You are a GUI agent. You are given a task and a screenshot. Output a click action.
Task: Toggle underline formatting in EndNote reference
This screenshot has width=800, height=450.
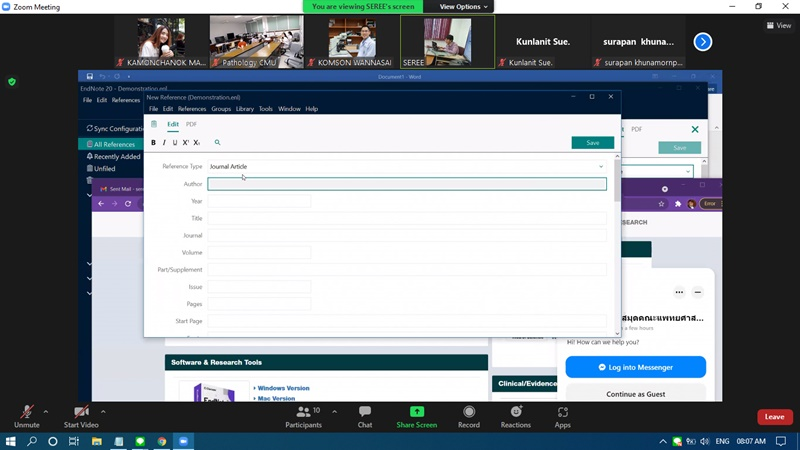pyautogui.click(x=175, y=143)
